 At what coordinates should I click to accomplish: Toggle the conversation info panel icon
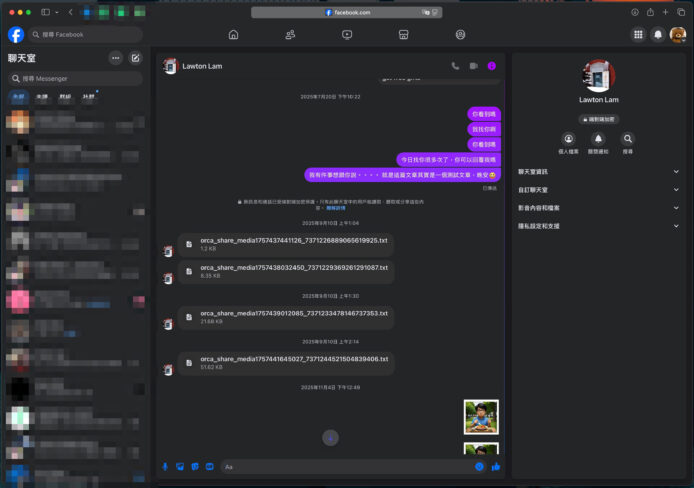(492, 66)
